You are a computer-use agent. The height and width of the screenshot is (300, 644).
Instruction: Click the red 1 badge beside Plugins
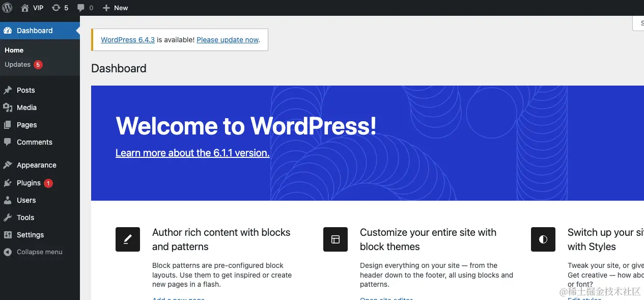click(x=48, y=183)
